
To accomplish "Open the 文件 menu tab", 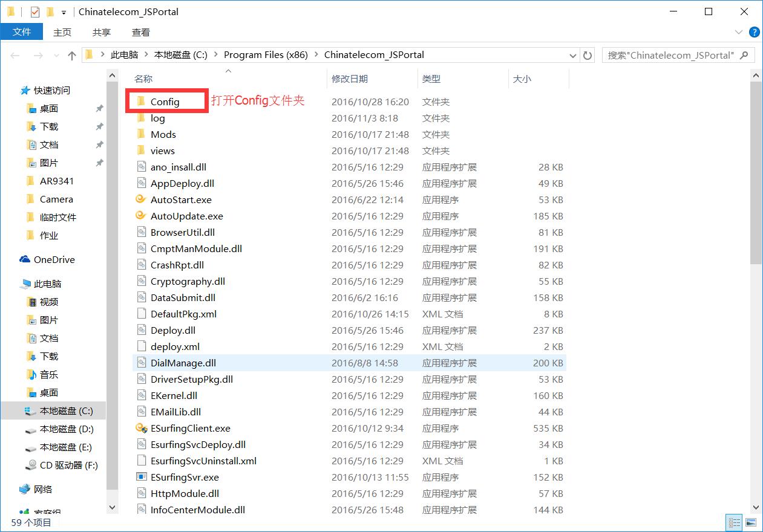I will tap(22, 32).
